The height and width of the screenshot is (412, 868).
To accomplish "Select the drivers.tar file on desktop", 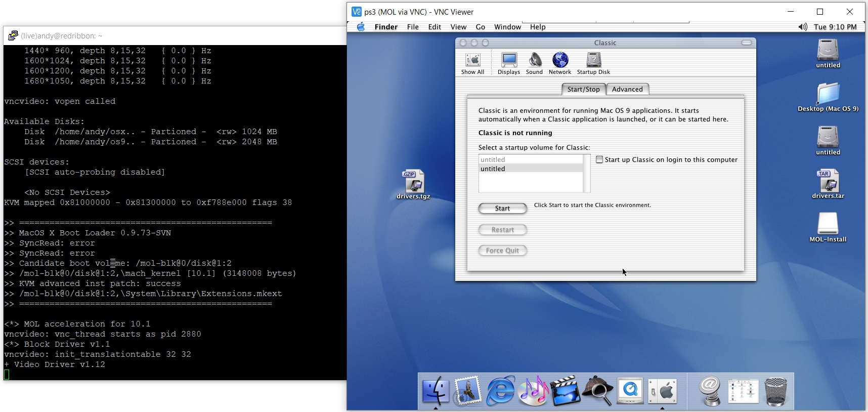I will pos(828,185).
